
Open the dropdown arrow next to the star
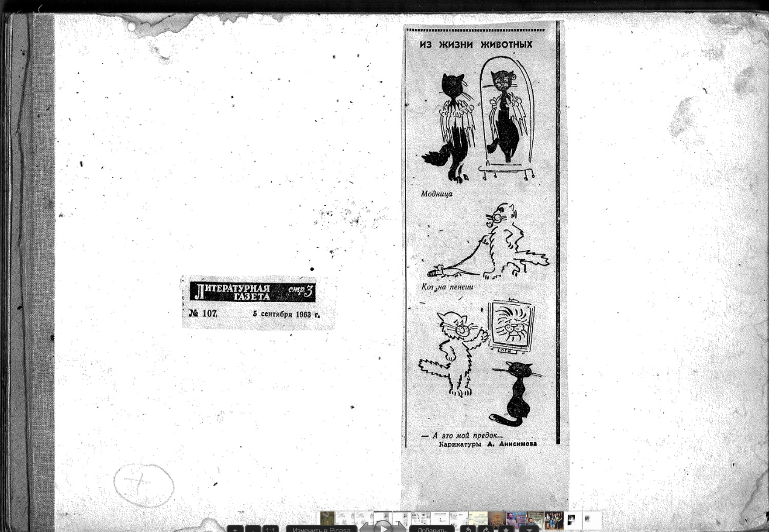click(x=529, y=529)
